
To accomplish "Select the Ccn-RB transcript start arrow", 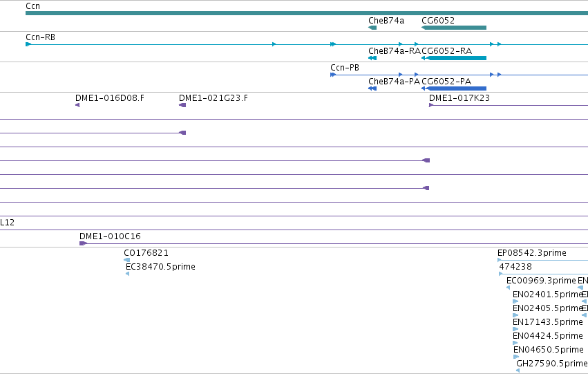I will [28, 44].
